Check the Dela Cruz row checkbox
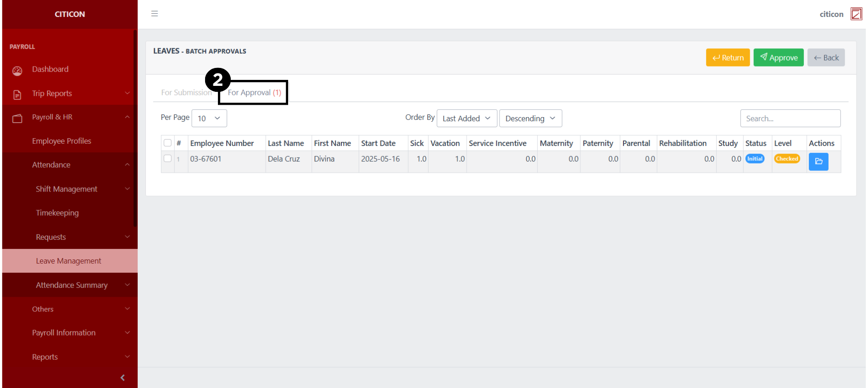Viewport: 868px width, 388px height. click(x=167, y=158)
